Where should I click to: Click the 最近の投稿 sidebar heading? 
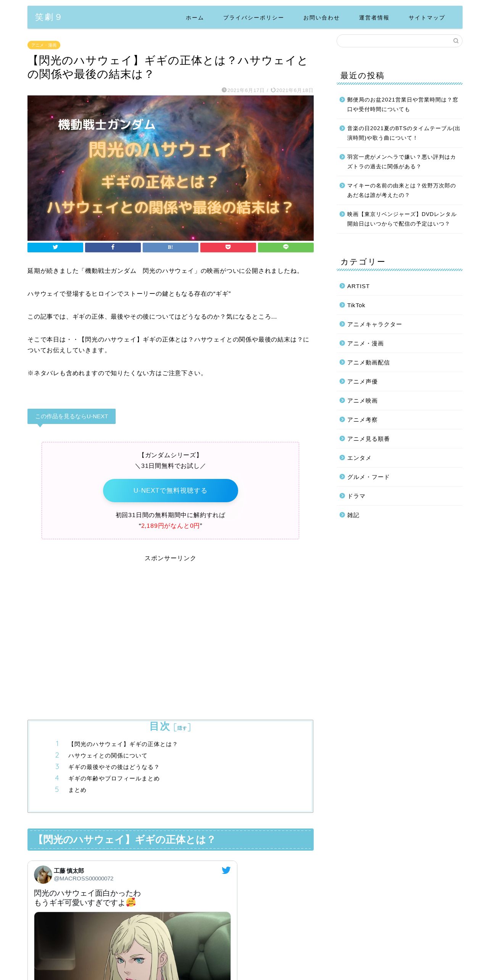click(x=362, y=76)
